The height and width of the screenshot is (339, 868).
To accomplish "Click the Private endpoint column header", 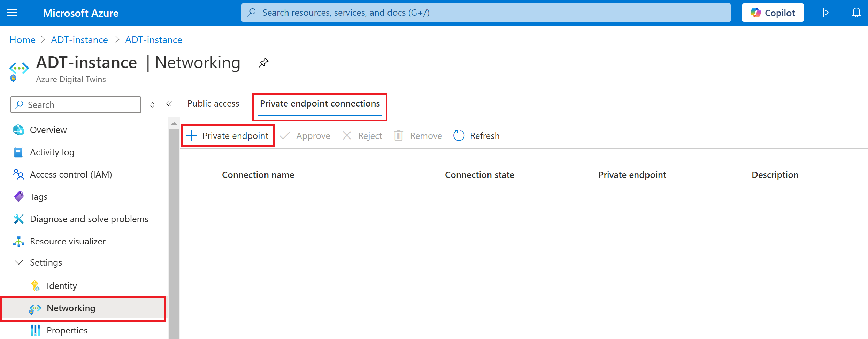I will point(632,175).
